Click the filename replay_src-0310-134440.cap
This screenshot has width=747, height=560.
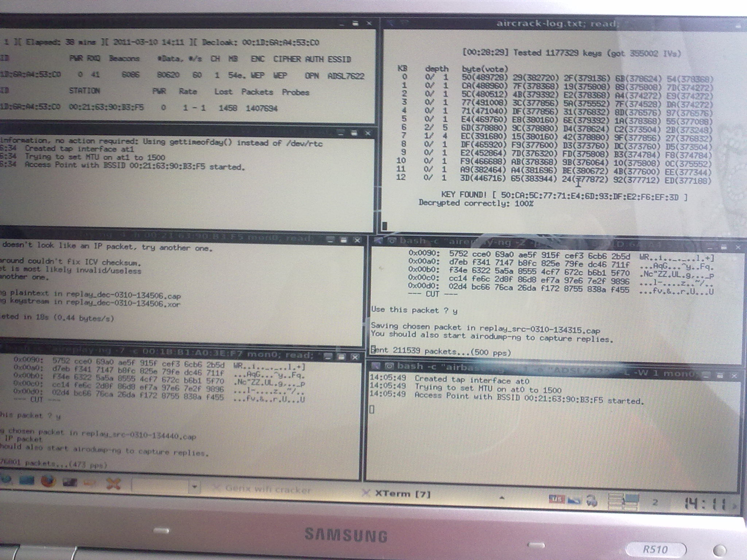pos(139,435)
